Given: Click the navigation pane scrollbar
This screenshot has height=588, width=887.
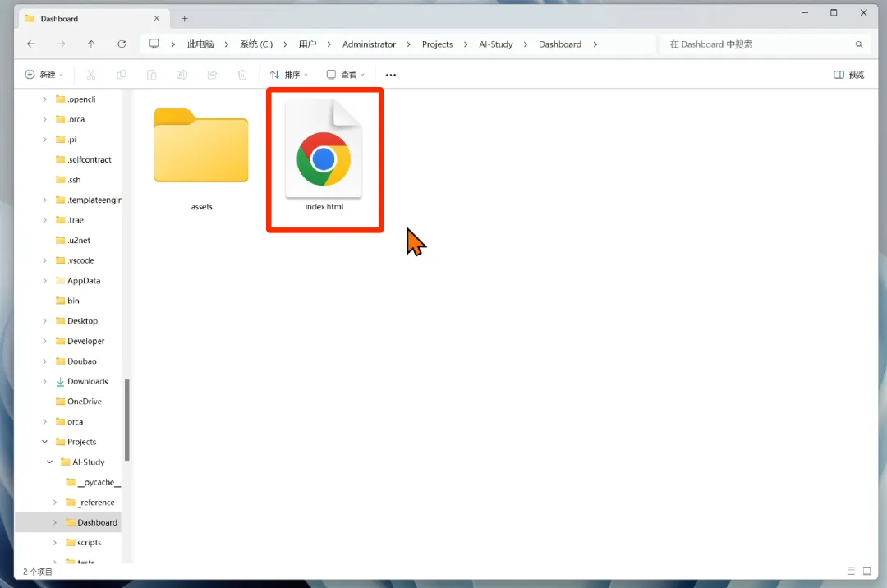Looking at the screenshot, I should 127,420.
